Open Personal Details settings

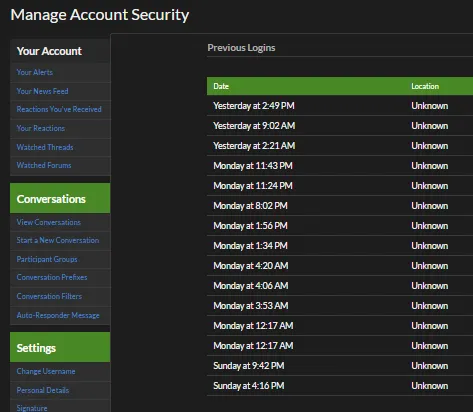[x=43, y=390]
